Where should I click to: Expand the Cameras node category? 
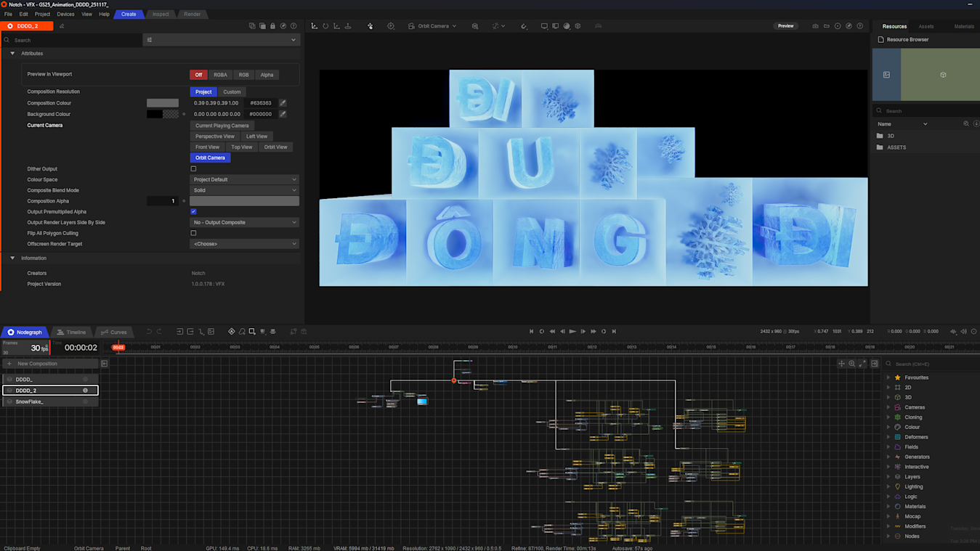pos(888,407)
